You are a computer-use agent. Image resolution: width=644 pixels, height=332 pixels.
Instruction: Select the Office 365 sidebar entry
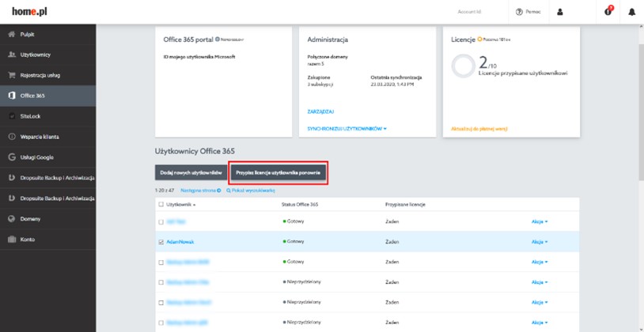[x=47, y=96]
